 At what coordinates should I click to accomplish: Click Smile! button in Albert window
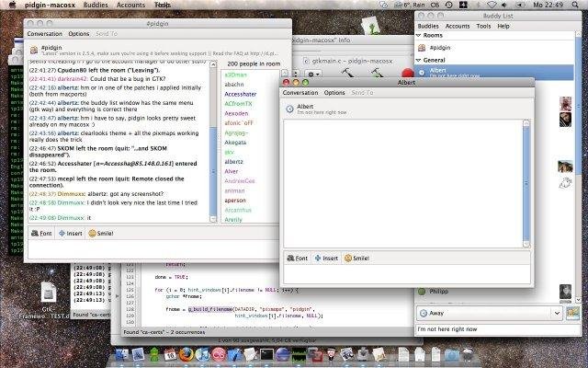click(356, 258)
